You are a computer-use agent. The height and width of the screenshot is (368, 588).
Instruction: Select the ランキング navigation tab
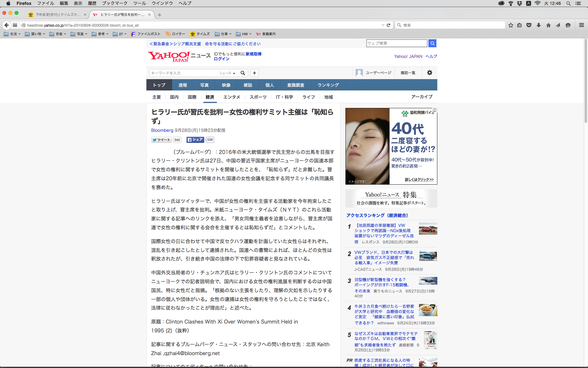pyautogui.click(x=328, y=85)
